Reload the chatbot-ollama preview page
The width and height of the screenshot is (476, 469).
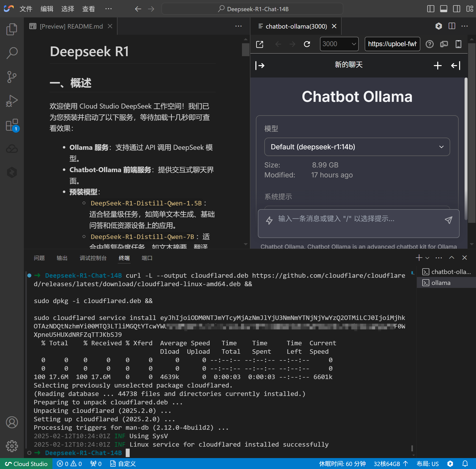point(307,44)
